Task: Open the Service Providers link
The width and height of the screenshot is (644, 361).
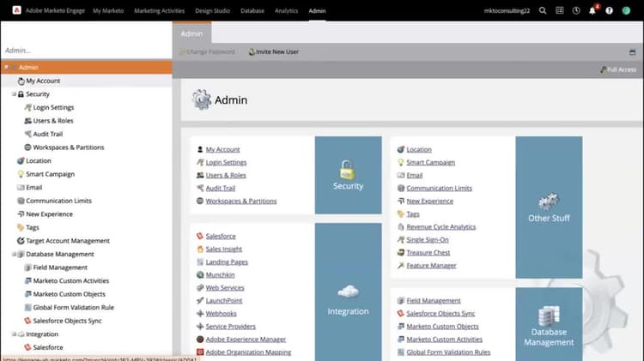Action: coord(230,327)
